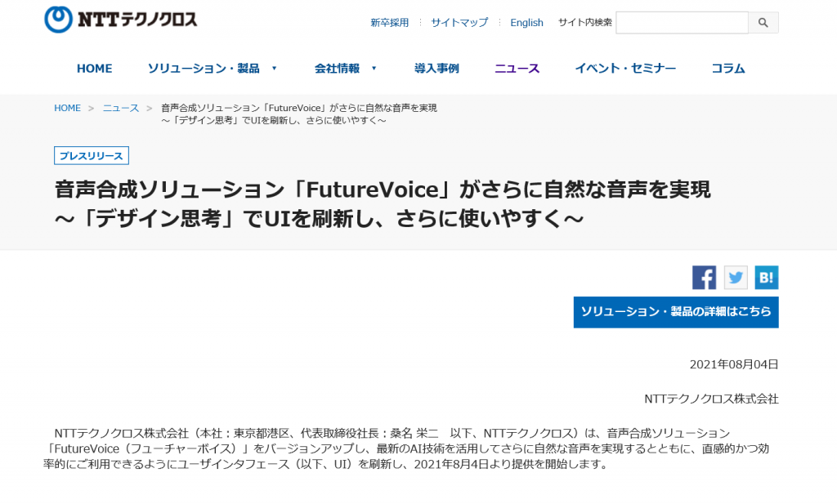Switch site language to English

[526, 23]
